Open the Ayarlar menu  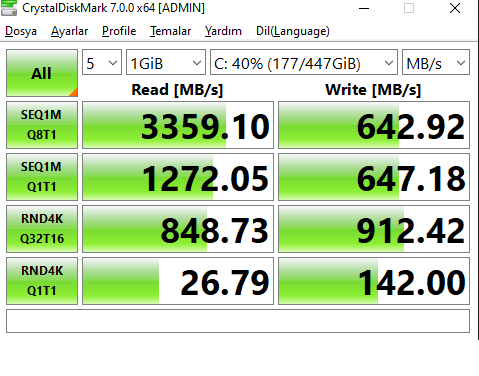tap(69, 31)
